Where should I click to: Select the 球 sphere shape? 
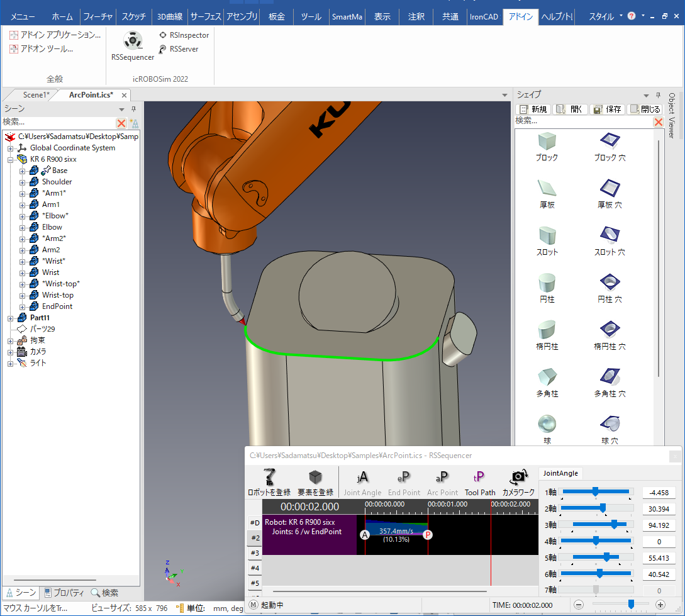click(x=547, y=423)
